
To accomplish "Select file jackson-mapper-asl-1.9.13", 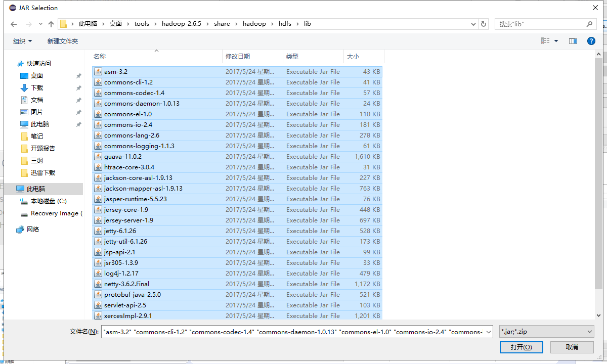I will [237, 189].
